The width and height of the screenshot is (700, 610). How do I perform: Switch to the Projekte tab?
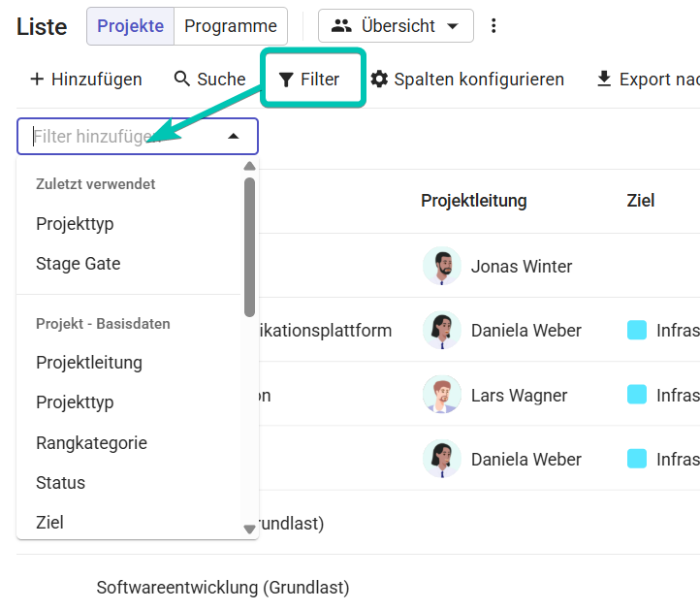click(130, 26)
